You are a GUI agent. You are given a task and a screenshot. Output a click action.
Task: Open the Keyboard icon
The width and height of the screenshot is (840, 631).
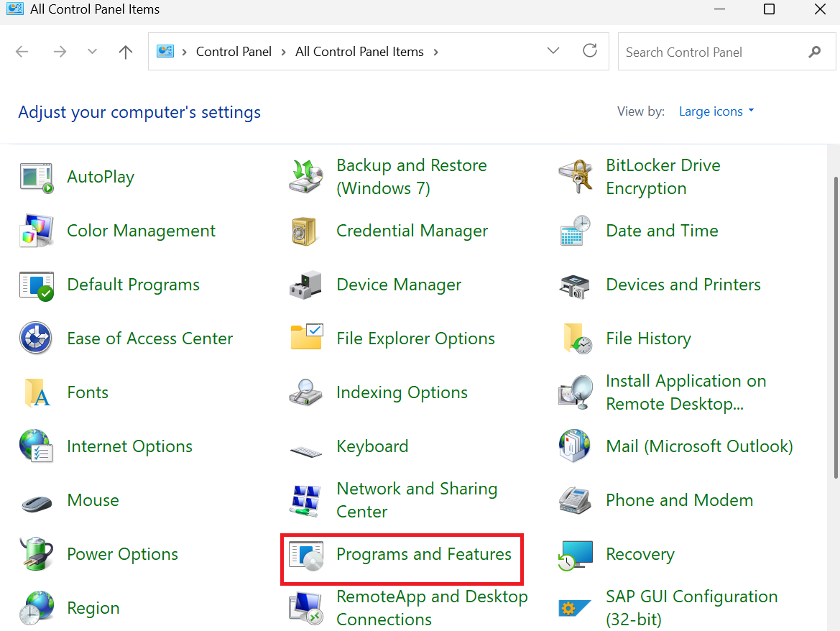306,451
